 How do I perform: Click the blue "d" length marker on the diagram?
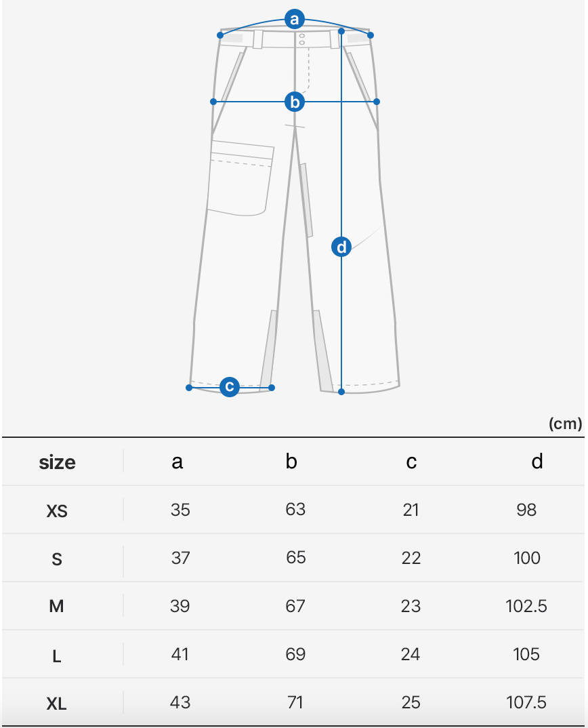(x=341, y=247)
